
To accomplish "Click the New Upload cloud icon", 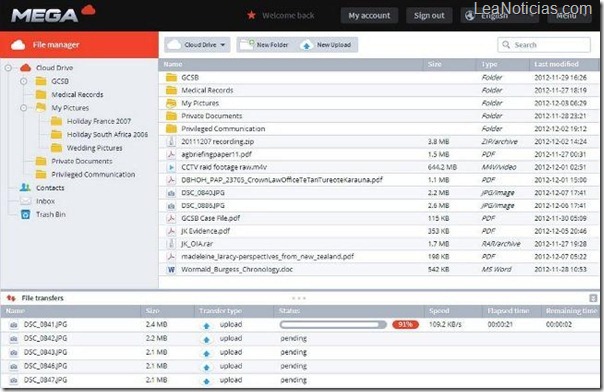I will tap(307, 45).
